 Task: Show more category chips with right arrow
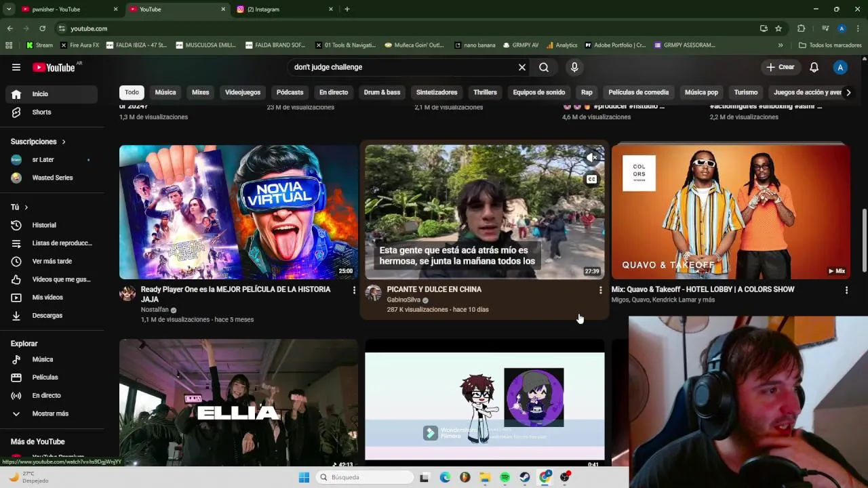click(x=848, y=92)
